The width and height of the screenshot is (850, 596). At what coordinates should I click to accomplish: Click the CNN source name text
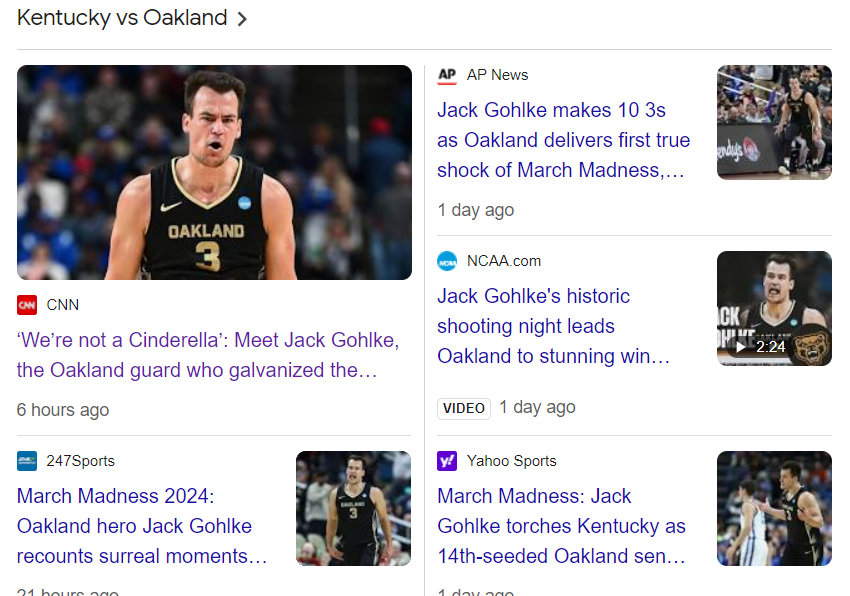coord(63,305)
